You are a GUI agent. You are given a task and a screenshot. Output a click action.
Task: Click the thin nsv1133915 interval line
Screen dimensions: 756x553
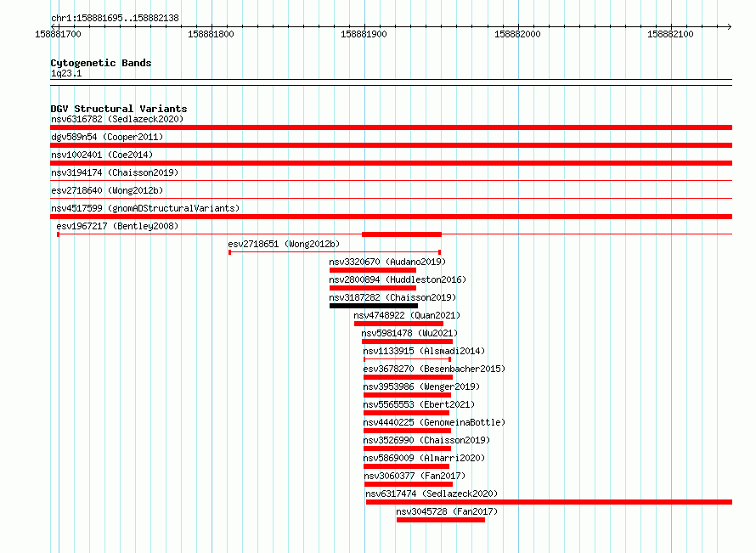407,359
